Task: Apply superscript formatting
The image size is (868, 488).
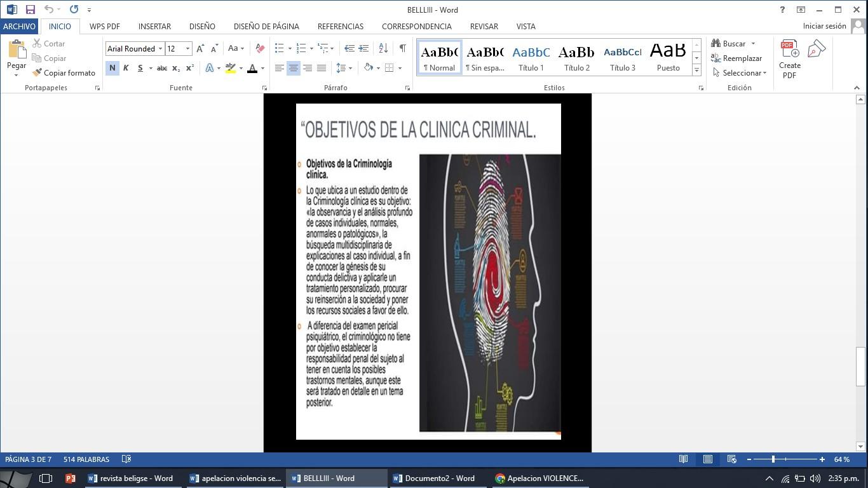Action: (x=189, y=68)
